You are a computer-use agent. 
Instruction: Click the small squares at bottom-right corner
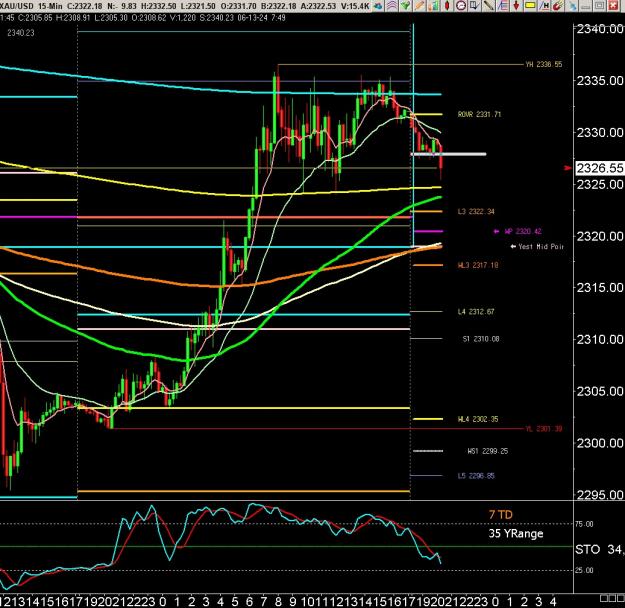612,598
